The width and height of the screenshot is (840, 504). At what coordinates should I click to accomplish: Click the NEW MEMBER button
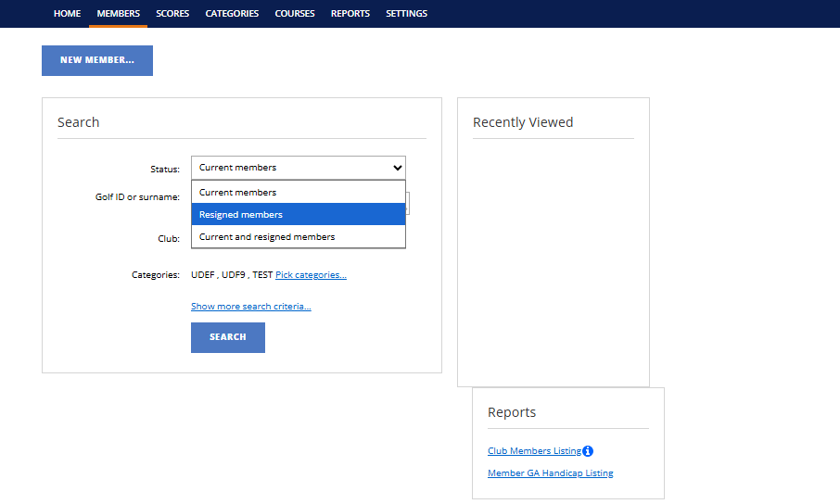[97, 60]
